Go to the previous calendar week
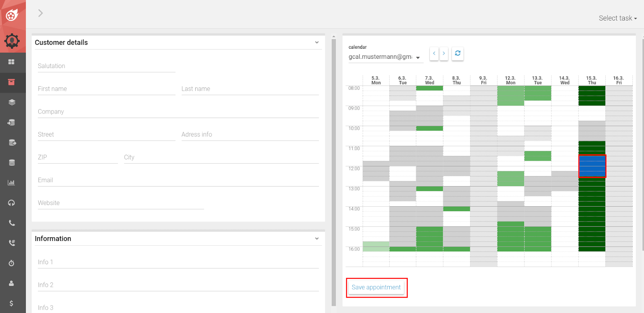 tap(434, 53)
